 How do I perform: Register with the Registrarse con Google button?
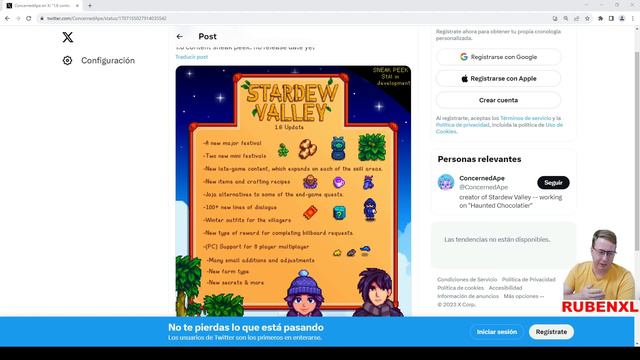pos(498,57)
